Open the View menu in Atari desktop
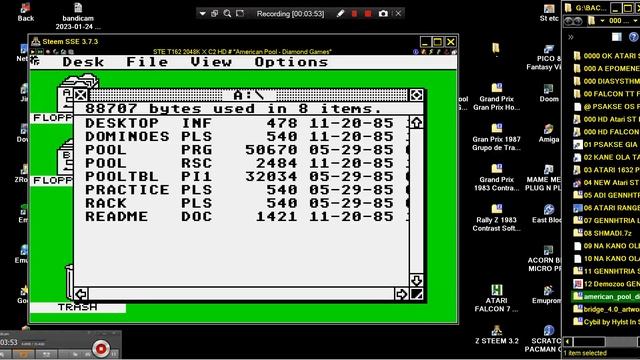640x360 pixels. 211,62
